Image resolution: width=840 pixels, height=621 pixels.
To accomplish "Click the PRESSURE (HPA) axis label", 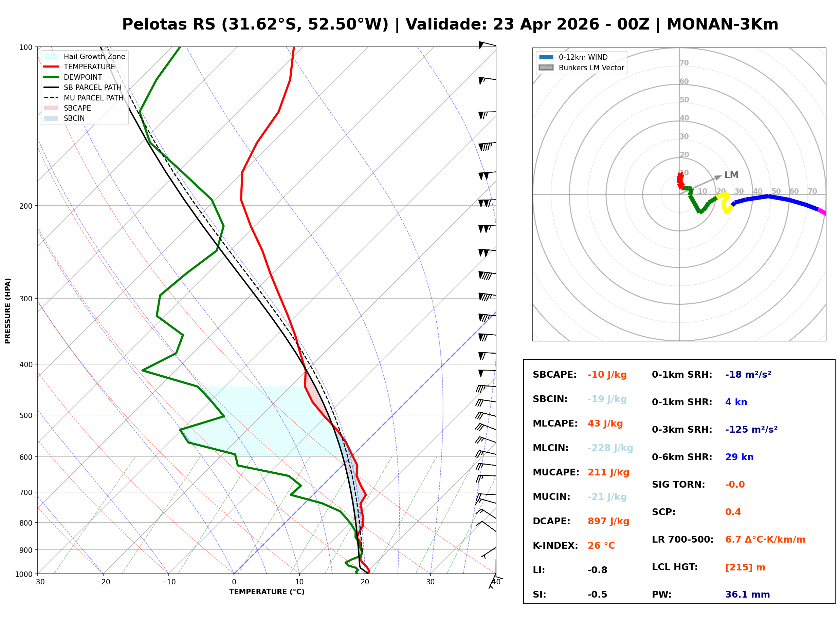I will click(8, 310).
